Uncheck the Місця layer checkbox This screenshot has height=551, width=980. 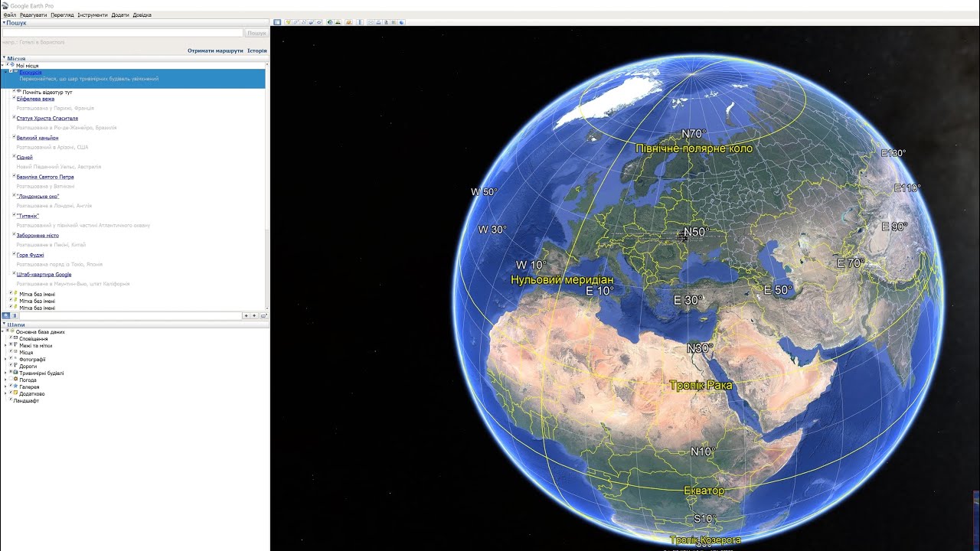pos(11,351)
